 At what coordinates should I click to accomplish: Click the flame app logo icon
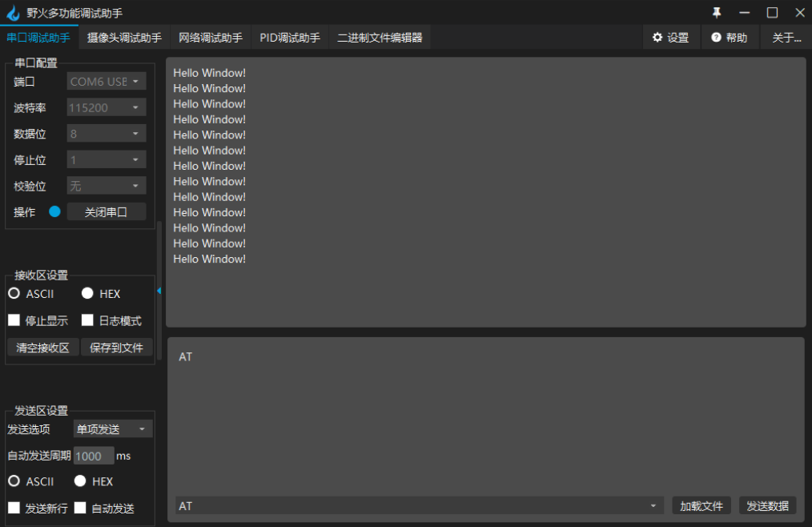(x=13, y=13)
